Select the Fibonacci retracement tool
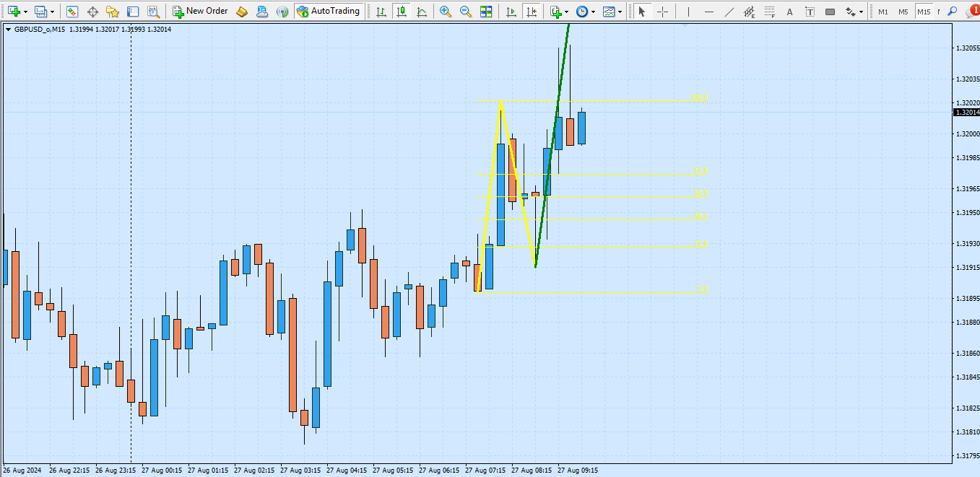The width and height of the screenshot is (980, 477). 771,12
